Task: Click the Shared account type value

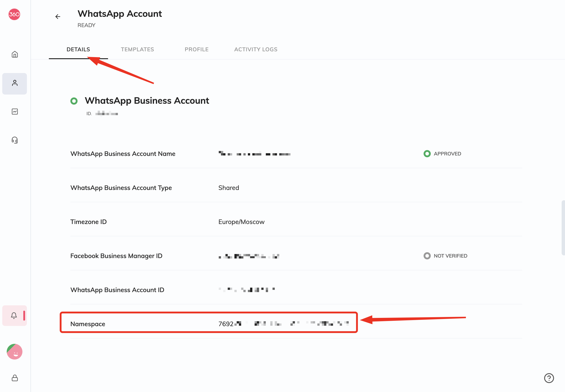Action: coord(229,188)
